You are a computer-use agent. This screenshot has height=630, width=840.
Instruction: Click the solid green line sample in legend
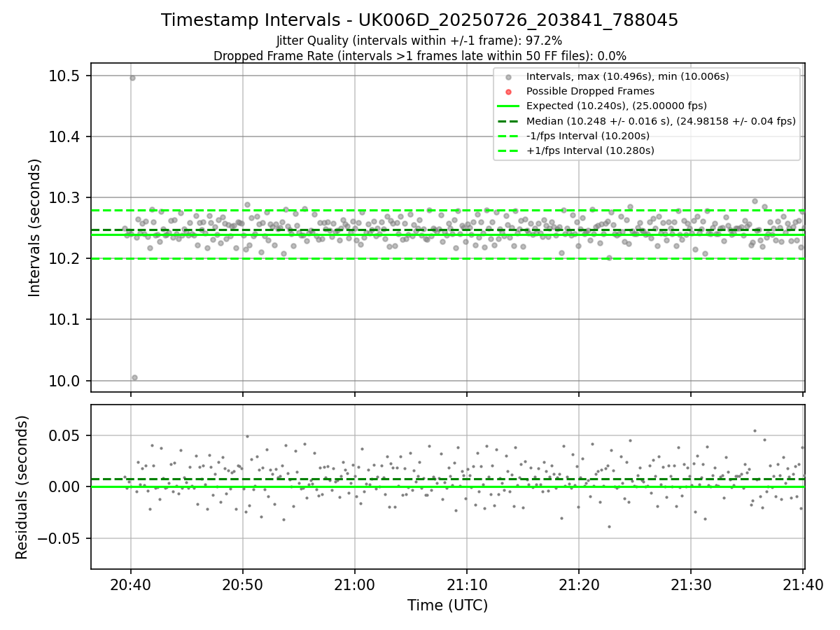point(508,106)
